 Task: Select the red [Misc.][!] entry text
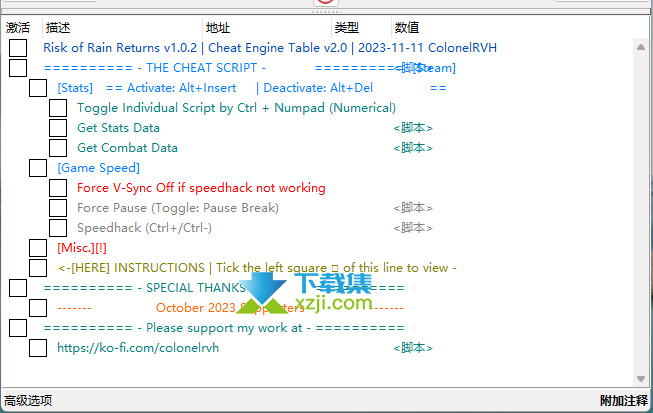pyautogui.click(x=82, y=248)
